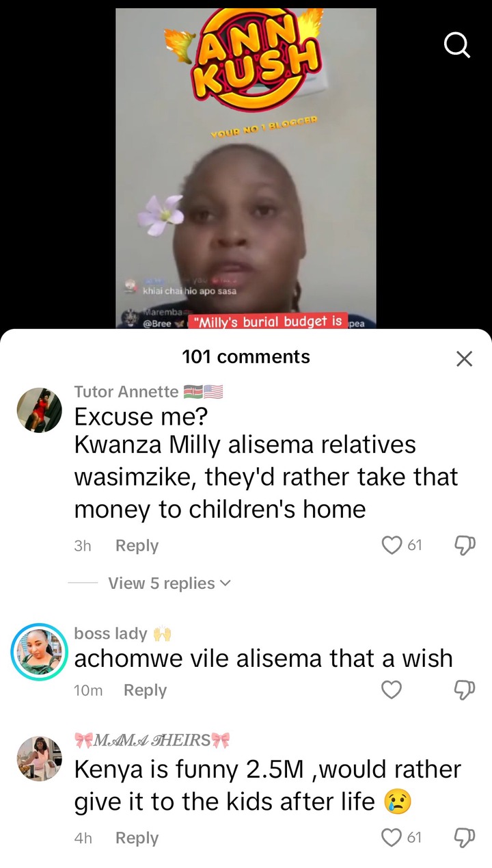Like boss lady's comment

pyautogui.click(x=392, y=690)
